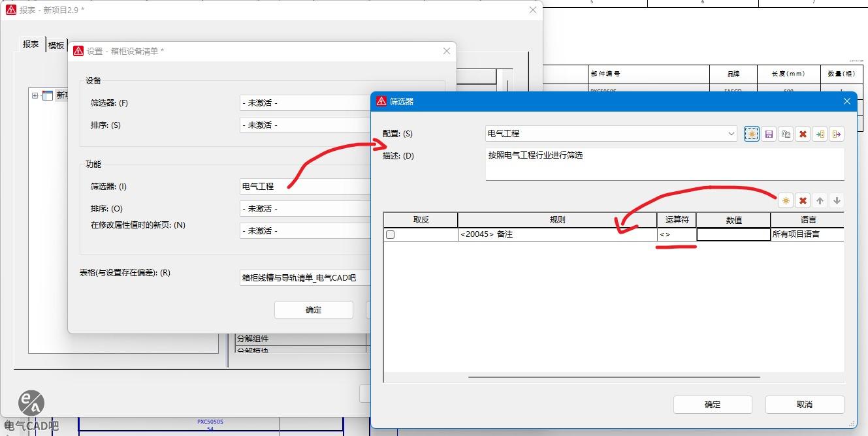Image resolution: width=868 pixels, height=436 pixels.
Task: Expand the project tree node in 报表 window
Action: (35, 95)
